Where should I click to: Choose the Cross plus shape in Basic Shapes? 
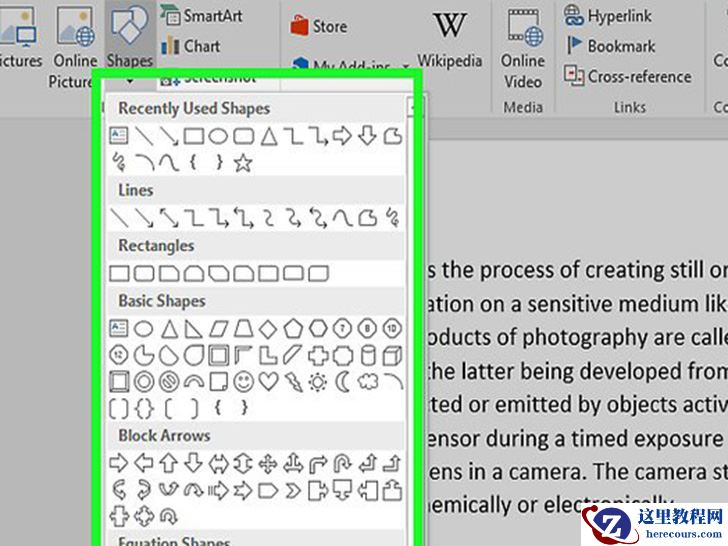(x=318, y=356)
